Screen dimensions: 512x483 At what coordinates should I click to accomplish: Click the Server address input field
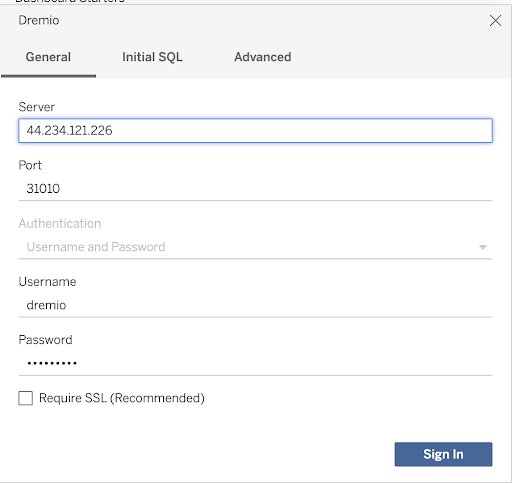click(x=255, y=131)
